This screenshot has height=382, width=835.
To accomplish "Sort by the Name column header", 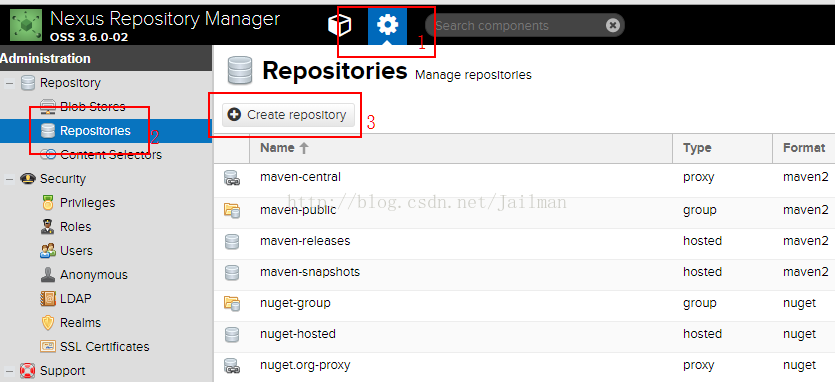I will coord(460,148).
